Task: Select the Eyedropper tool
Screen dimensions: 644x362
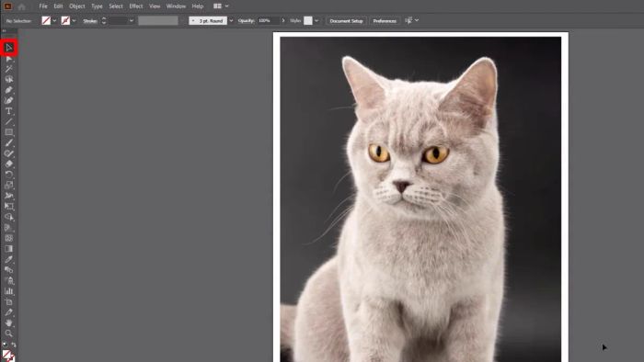Action: pyautogui.click(x=8, y=259)
